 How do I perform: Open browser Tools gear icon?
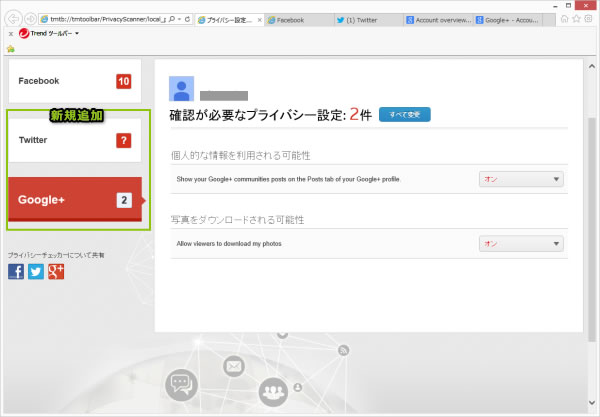tap(588, 19)
